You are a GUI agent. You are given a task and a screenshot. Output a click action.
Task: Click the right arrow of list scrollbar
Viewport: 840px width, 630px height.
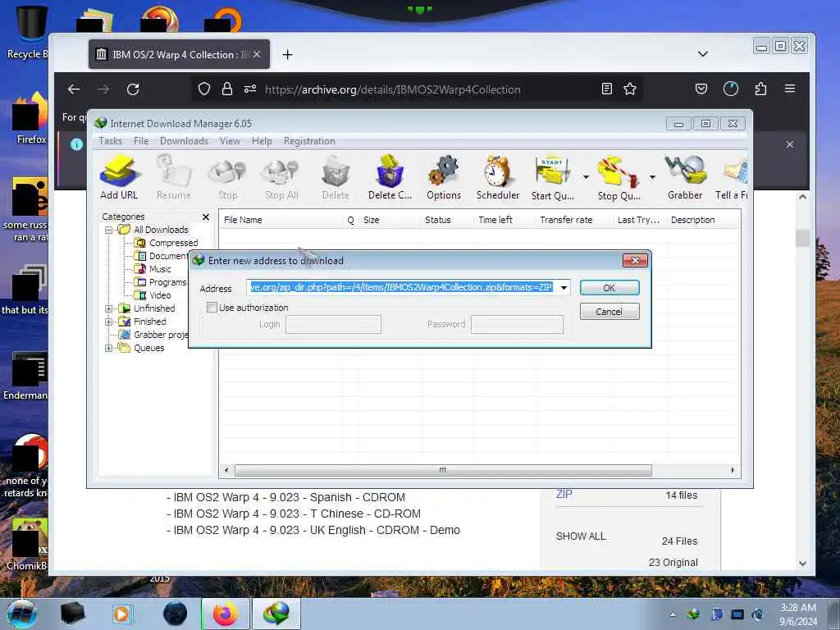(733, 470)
